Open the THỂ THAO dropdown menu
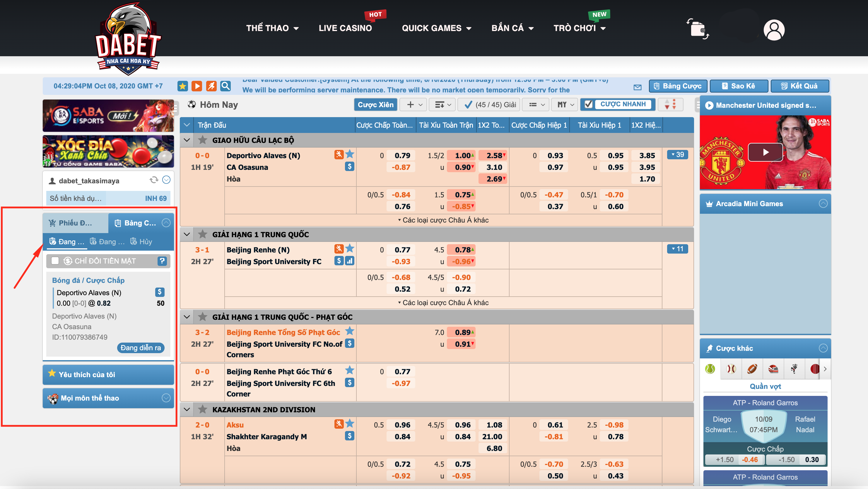868x489 pixels. (x=272, y=28)
